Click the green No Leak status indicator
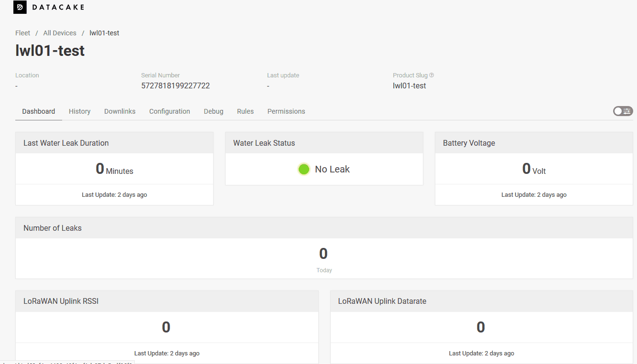 pyautogui.click(x=304, y=169)
